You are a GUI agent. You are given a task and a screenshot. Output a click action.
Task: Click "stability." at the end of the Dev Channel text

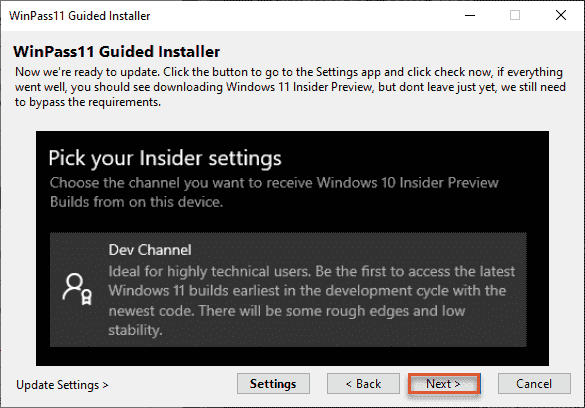pyautogui.click(x=135, y=330)
